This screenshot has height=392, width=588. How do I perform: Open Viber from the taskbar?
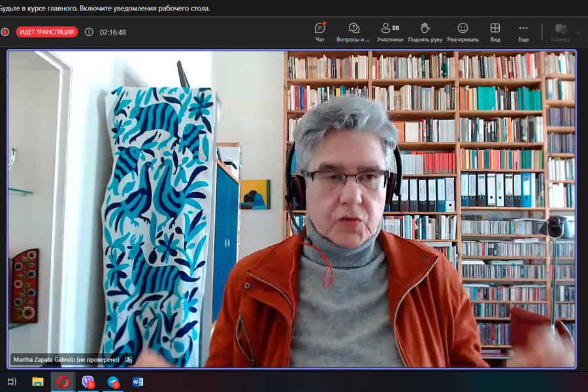88,382
